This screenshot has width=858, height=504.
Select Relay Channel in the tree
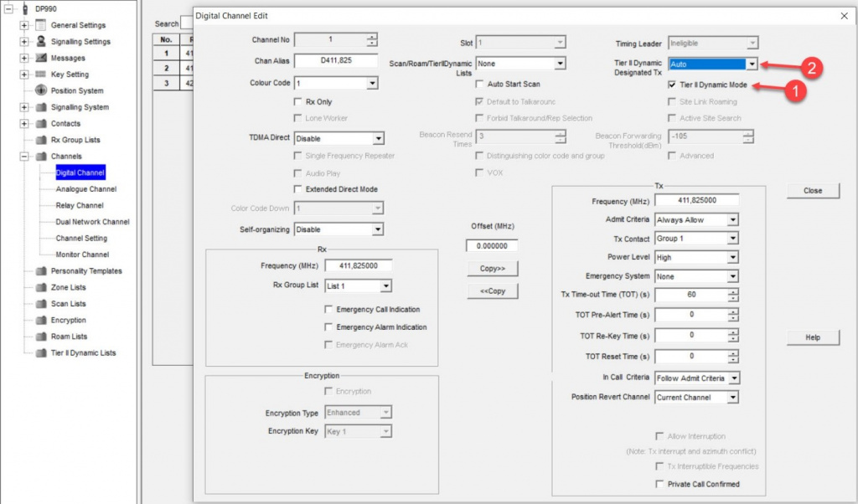80,206
